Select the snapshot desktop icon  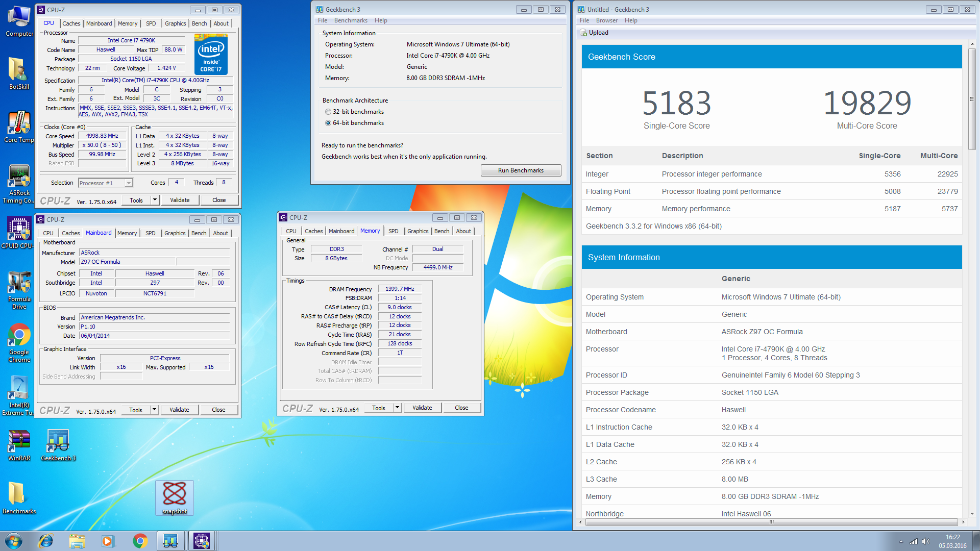point(175,497)
